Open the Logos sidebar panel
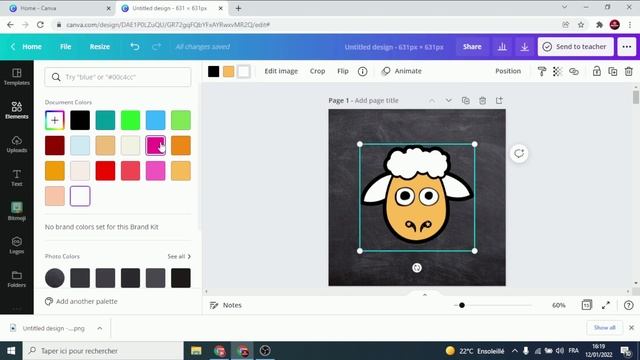640x360 pixels. (x=17, y=245)
